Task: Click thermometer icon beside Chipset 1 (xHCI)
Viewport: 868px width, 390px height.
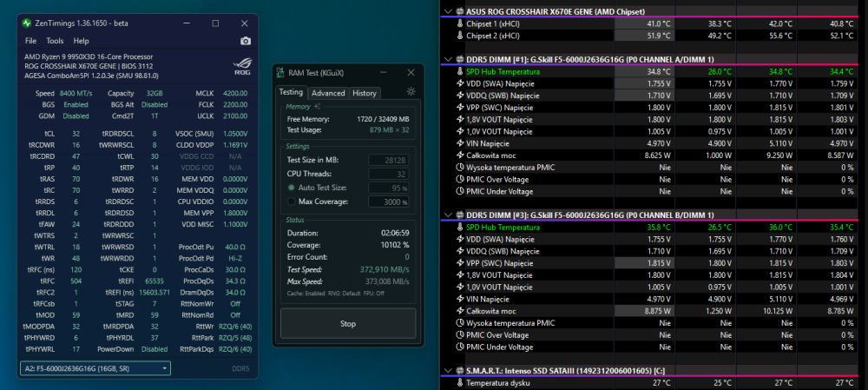Action: [x=459, y=23]
